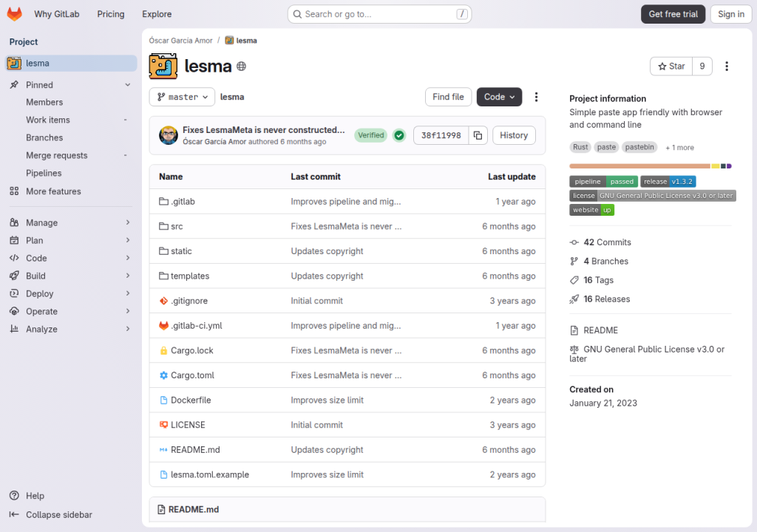Open the master branch dropdown

coord(182,97)
